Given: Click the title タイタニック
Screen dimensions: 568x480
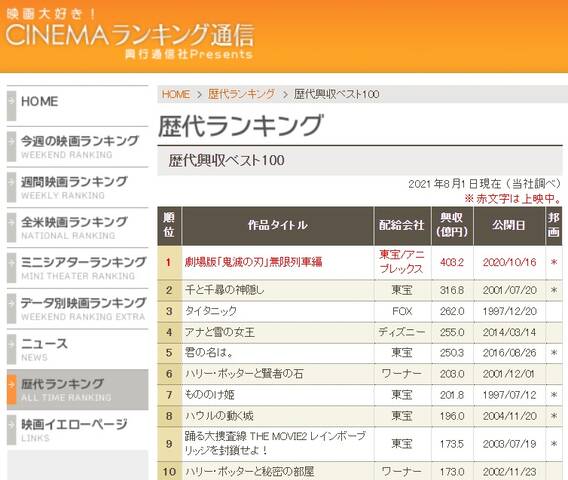Looking at the screenshot, I should pyautogui.click(x=211, y=311).
